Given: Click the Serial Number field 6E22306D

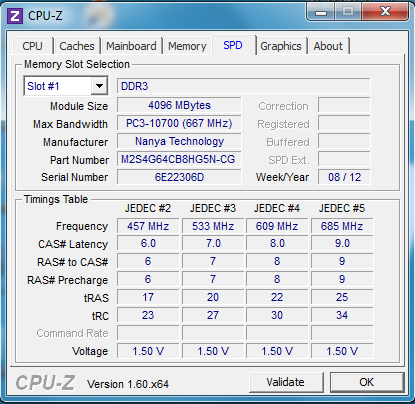Looking at the screenshot, I should coord(179,177).
